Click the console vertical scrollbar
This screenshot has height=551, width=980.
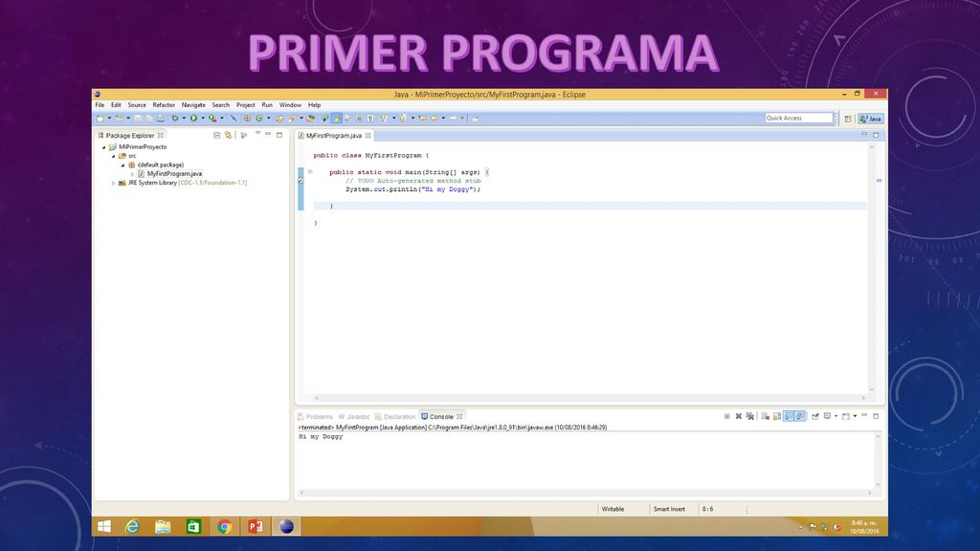[879, 460]
